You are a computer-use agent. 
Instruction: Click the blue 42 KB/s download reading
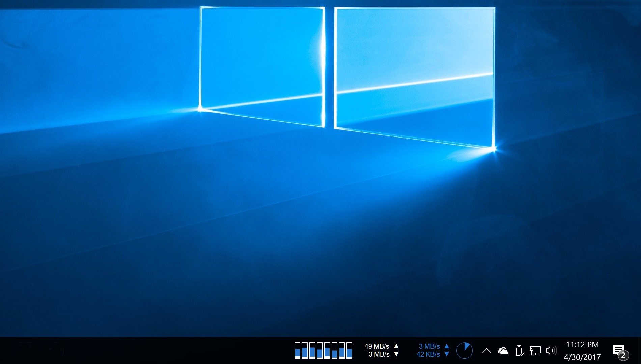(428, 354)
